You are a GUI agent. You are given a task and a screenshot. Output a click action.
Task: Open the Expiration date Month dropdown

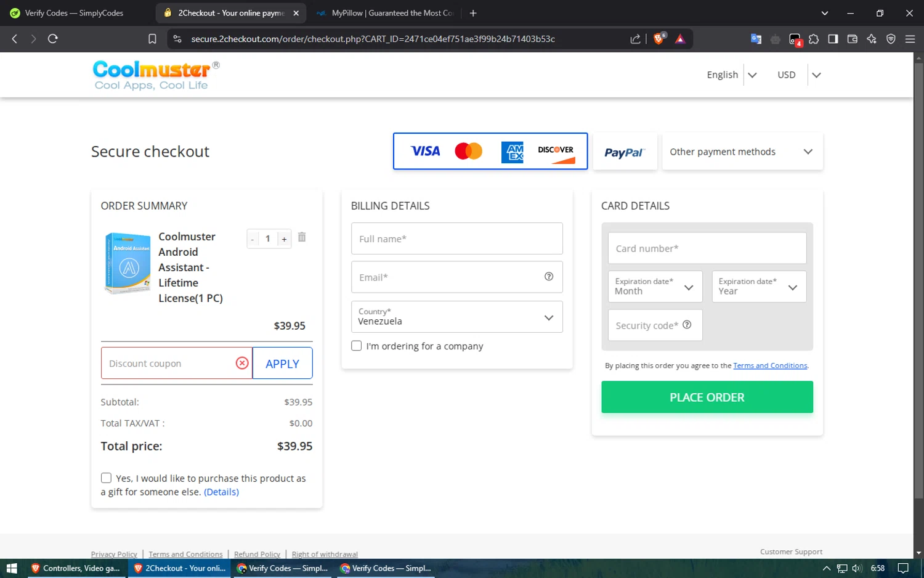tap(655, 287)
